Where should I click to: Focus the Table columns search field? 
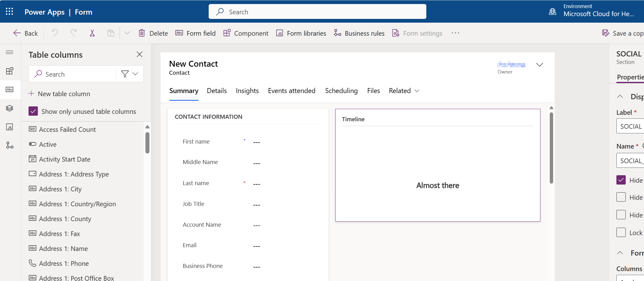pyautogui.click(x=73, y=74)
